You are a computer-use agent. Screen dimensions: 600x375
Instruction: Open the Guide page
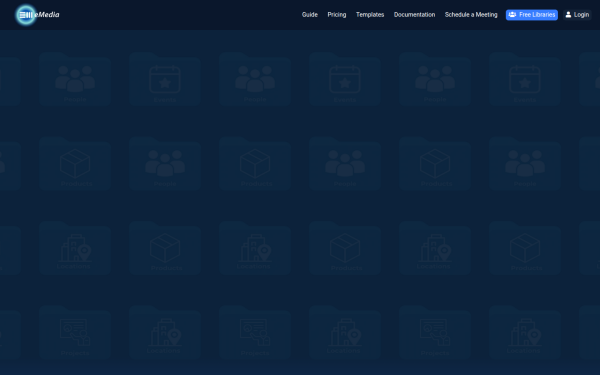(310, 15)
